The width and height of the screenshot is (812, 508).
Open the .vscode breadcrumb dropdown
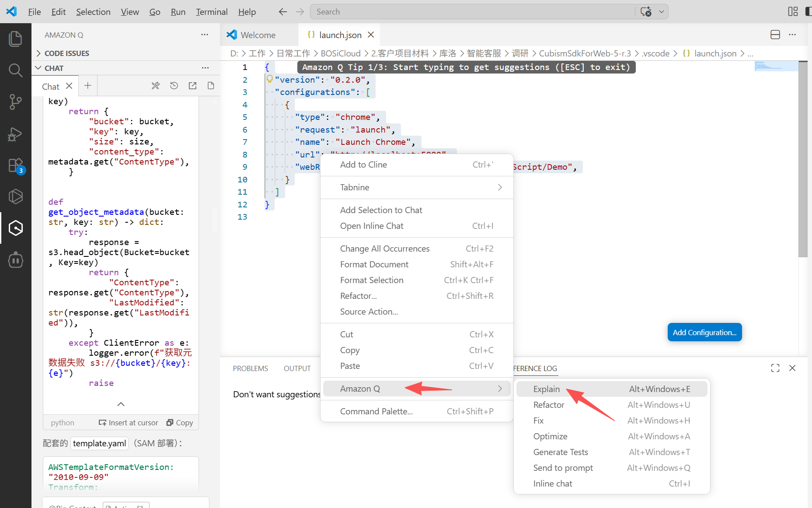pyautogui.click(x=655, y=53)
